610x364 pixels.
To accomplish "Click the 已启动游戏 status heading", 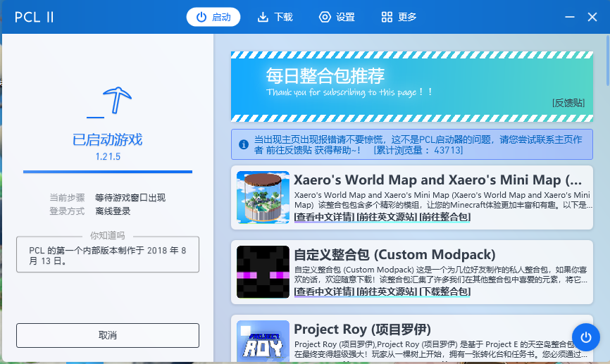I will (x=108, y=139).
